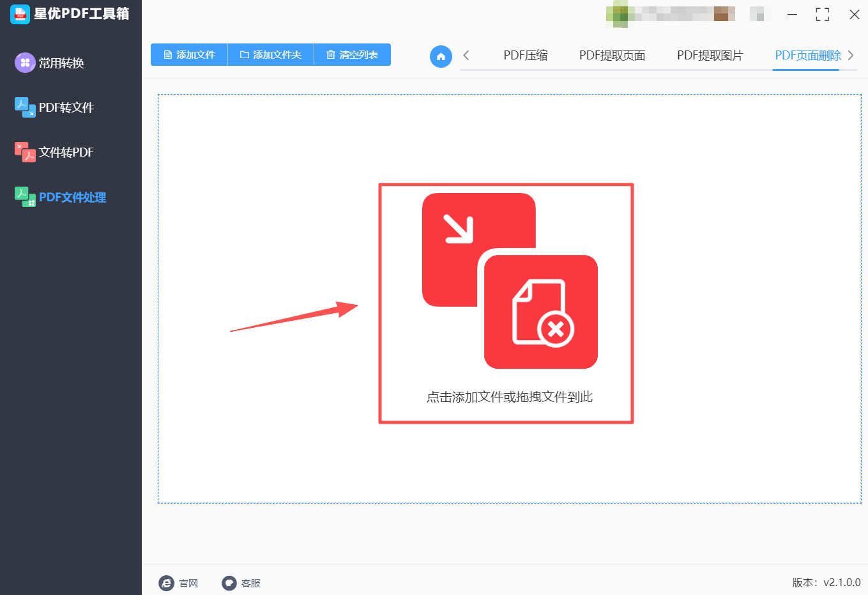Toggle fullscreen for the window

click(823, 15)
